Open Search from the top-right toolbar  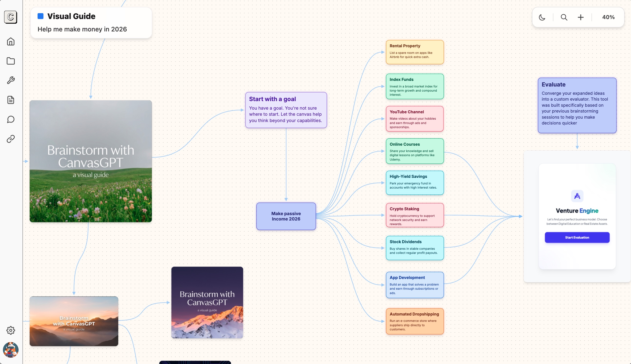[563, 17]
